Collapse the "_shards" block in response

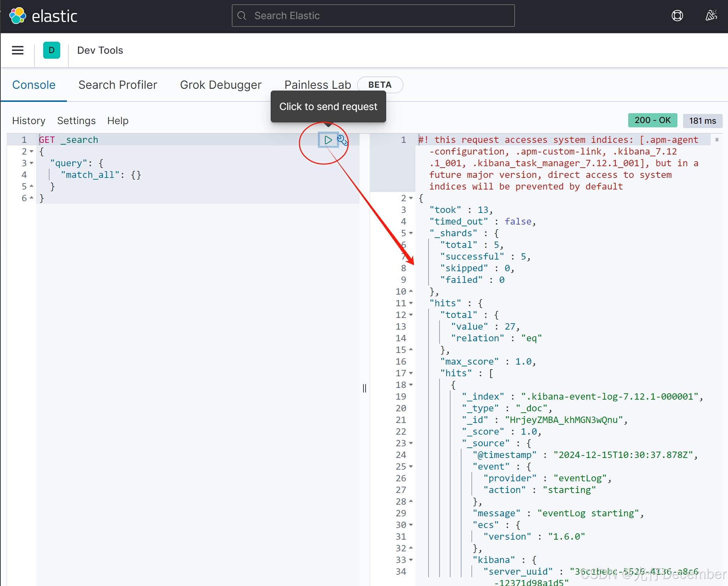[411, 233]
